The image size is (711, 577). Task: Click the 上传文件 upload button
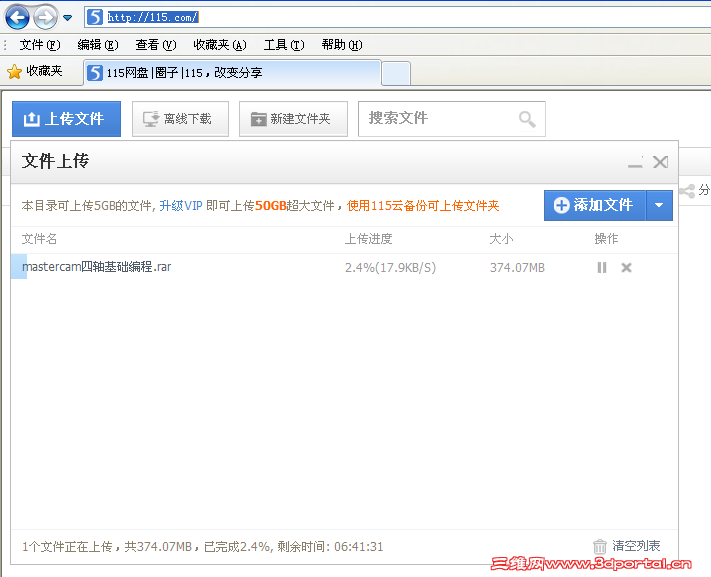[x=66, y=119]
